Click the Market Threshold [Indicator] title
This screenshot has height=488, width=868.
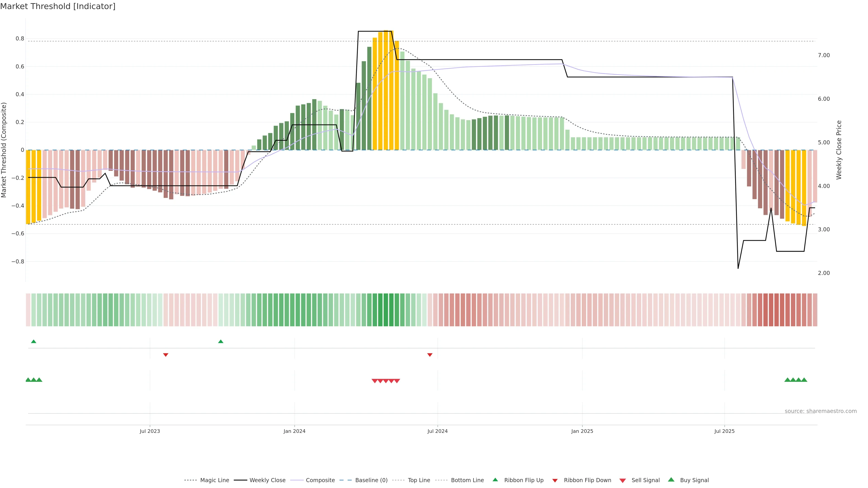tap(58, 6)
